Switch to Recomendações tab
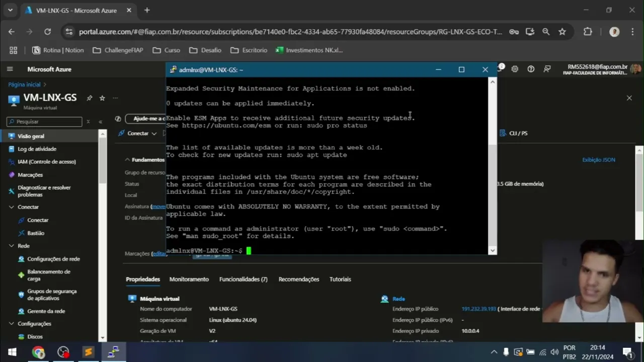The image size is (644, 362). coord(299,279)
